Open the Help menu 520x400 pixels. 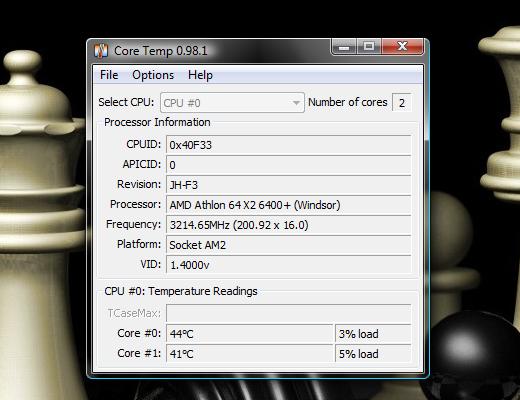point(200,75)
